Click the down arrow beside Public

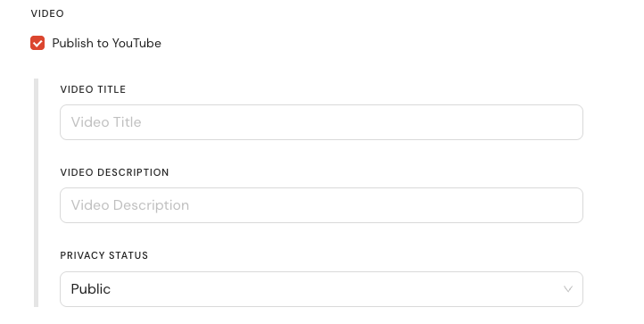(568, 289)
